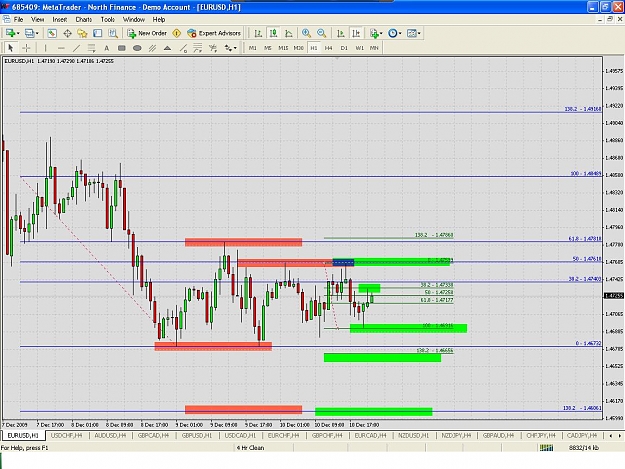Open the Help menu
This screenshot has width=625, height=469.
pos(159,20)
